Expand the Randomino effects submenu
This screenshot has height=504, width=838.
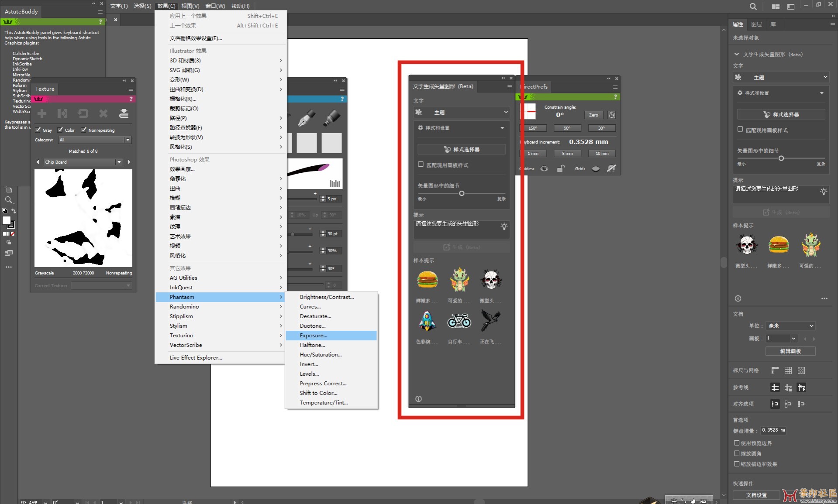[x=221, y=307]
